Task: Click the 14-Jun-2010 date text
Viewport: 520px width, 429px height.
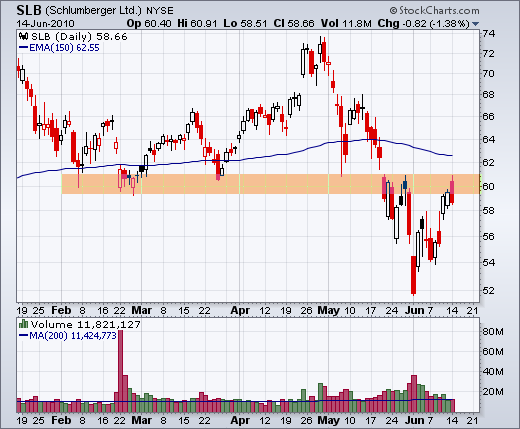Action: [46, 24]
